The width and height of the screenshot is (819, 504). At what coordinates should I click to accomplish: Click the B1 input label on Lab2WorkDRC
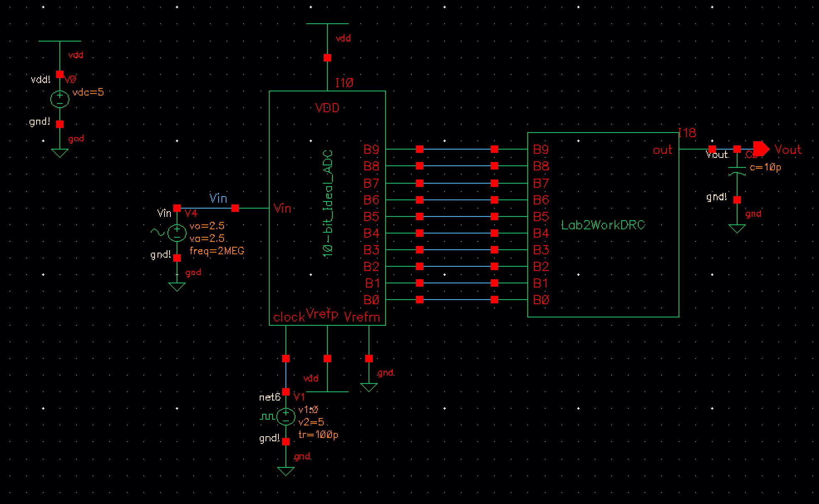[540, 283]
